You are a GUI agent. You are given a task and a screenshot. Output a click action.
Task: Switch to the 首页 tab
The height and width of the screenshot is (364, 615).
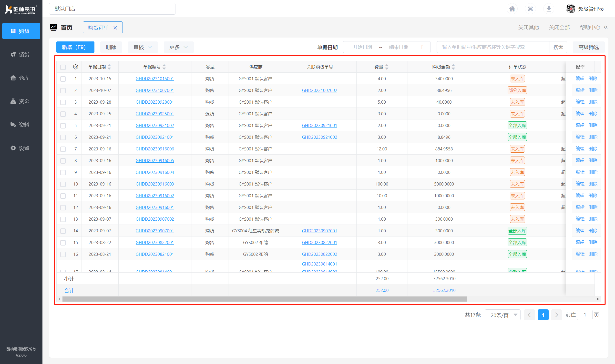(x=66, y=28)
